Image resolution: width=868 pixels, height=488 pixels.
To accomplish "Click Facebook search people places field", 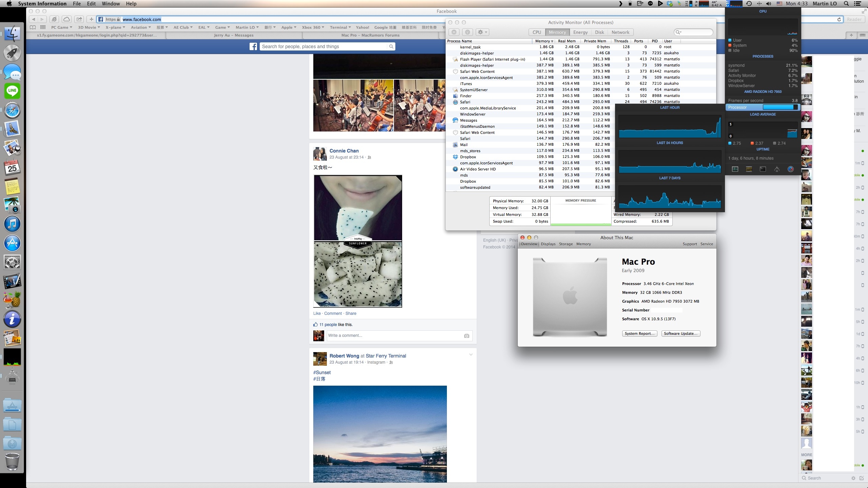I will pyautogui.click(x=323, y=46).
